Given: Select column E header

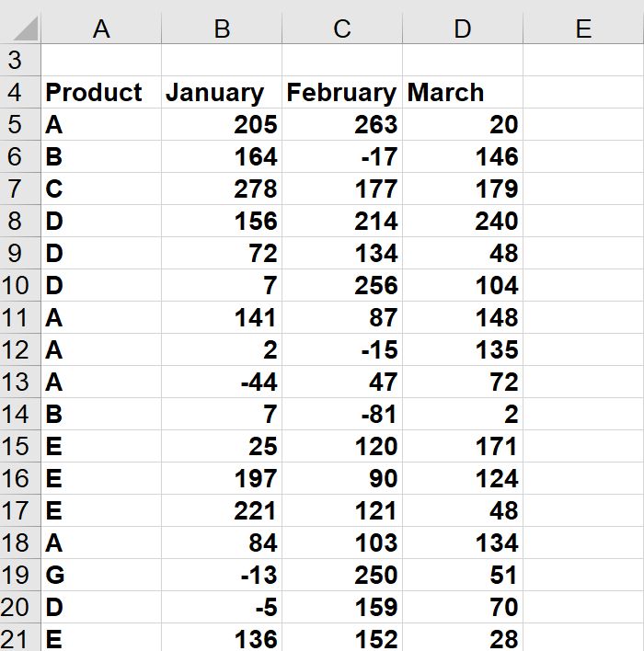Looking at the screenshot, I should [583, 29].
